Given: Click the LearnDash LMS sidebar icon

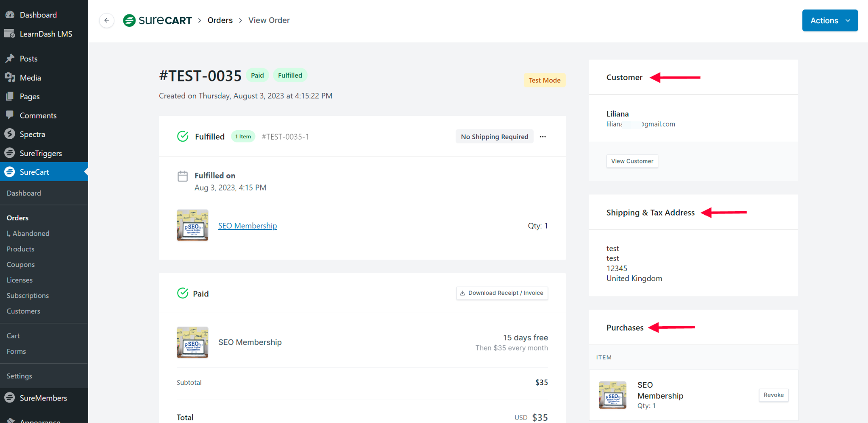Looking at the screenshot, I should click(x=10, y=34).
